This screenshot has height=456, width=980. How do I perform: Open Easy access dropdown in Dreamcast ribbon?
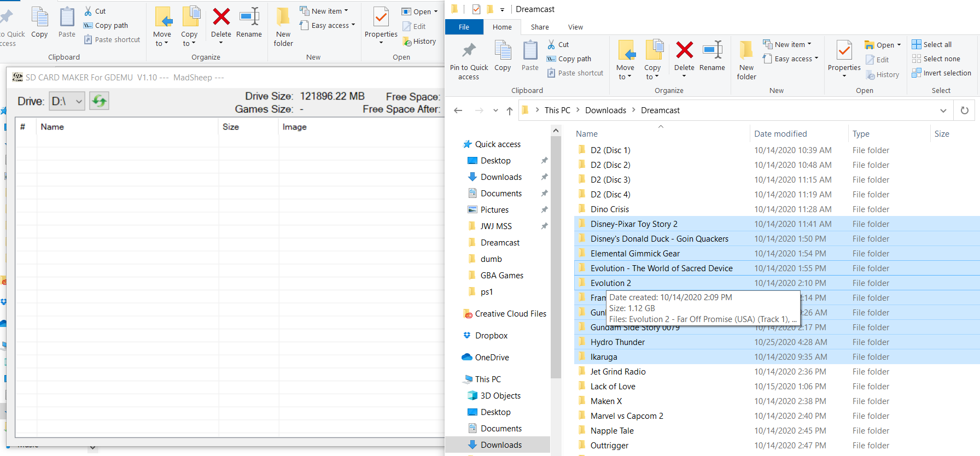(791, 59)
